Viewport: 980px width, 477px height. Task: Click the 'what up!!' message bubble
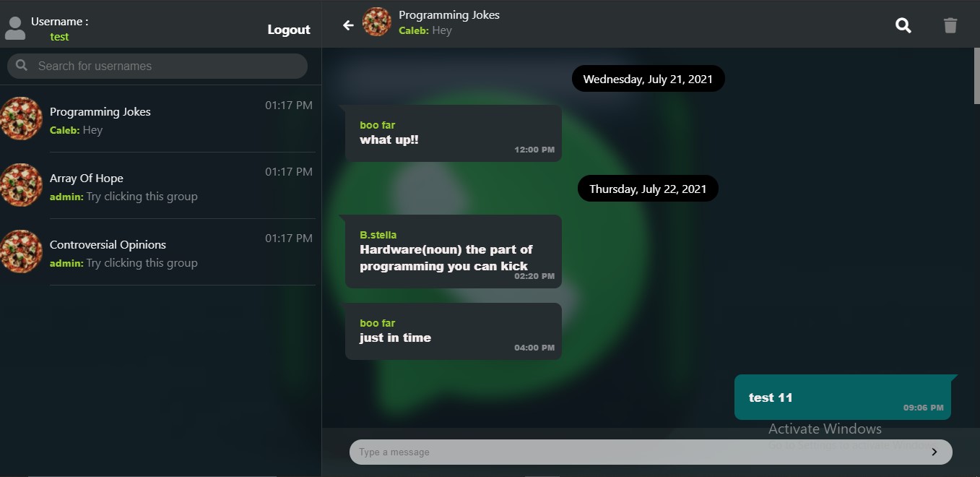pyautogui.click(x=454, y=134)
